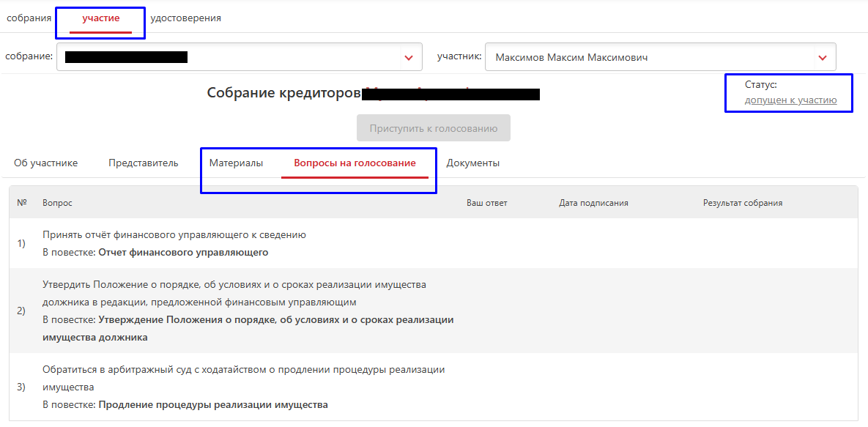Open the «допущен к участию» status link

(x=790, y=100)
